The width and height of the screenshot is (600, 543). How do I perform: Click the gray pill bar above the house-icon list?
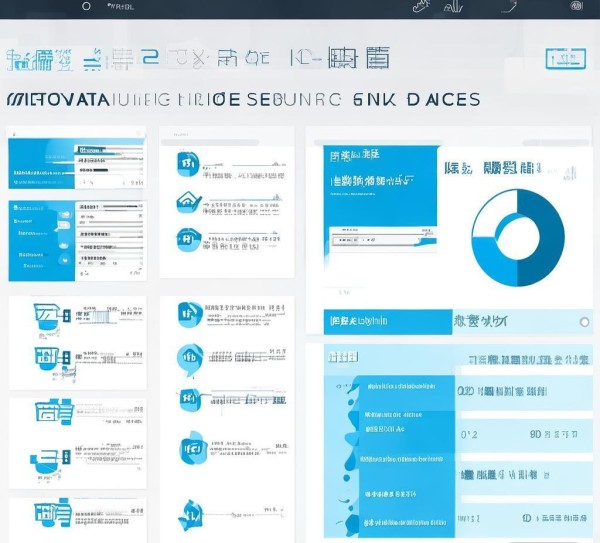[x=210, y=142]
